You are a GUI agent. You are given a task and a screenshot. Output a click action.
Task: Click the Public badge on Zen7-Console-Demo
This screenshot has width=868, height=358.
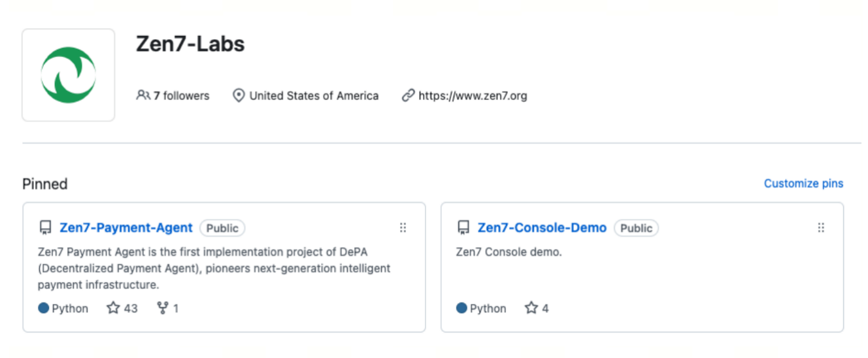pyautogui.click(x=636, y=228)
